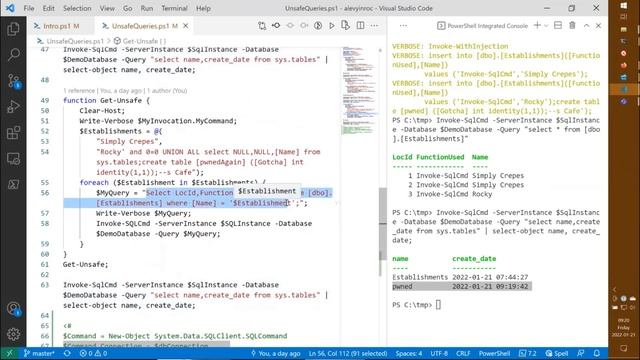Image resolution: width=640 pixels, height=360 pixels.
Task: Open the PowerShell Command Explorer icon
Action: pyautogui.click(x=13, y=184)
